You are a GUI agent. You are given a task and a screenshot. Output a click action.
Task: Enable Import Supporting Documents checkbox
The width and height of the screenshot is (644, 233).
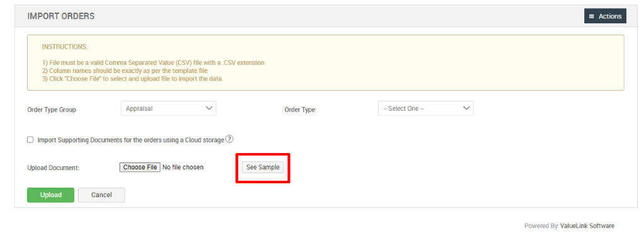tap(30, 140)
